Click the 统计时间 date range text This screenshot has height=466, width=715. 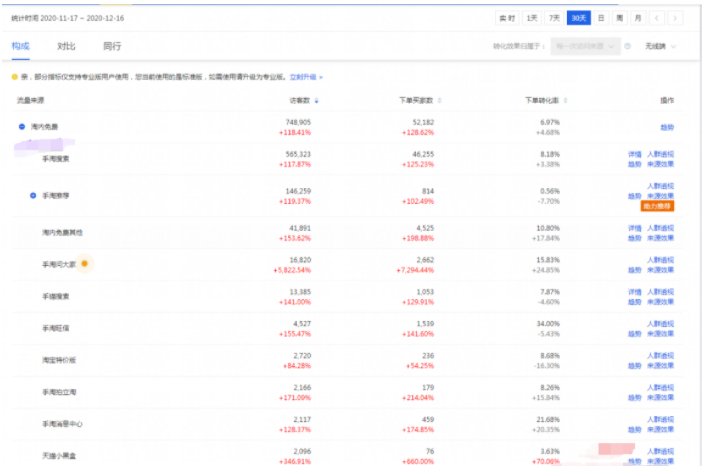click(67, 18)
